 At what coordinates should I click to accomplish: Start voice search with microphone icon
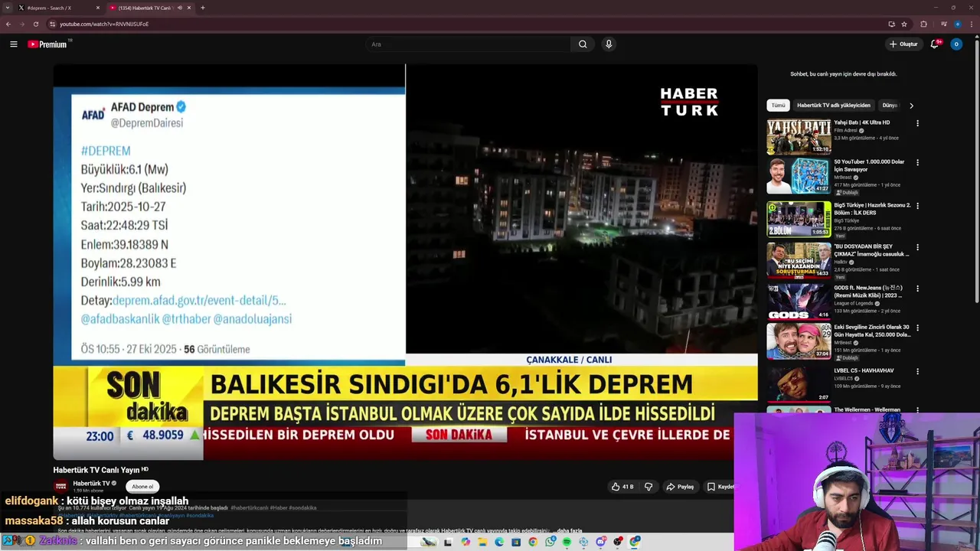click(x=609, y=44)
